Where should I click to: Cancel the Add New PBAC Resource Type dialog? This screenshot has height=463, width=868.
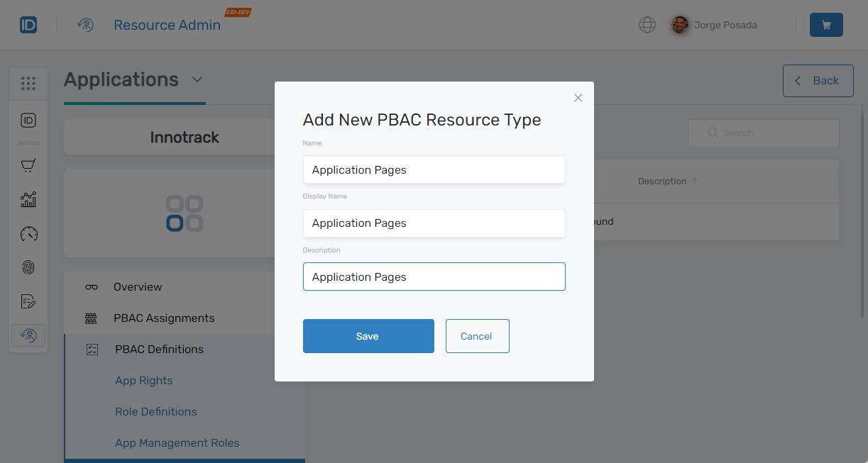pos(477,335)
